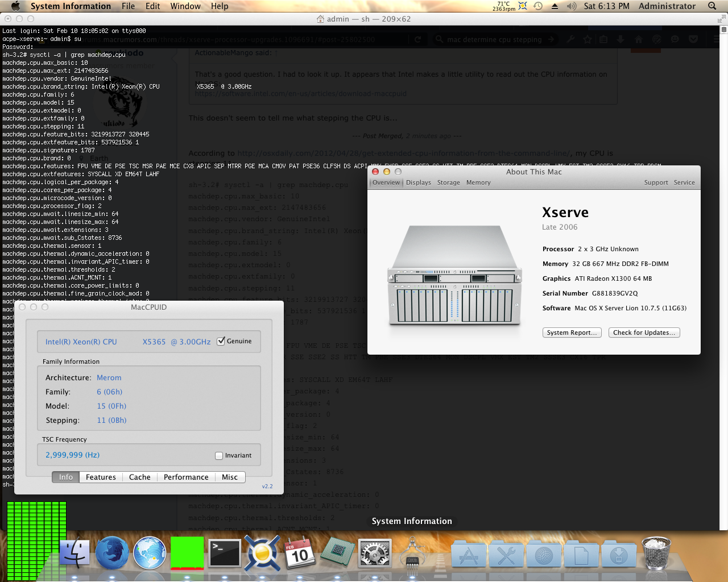728x582 pixels.
Task: Open the System Information app menu
Action: (71, 6)
